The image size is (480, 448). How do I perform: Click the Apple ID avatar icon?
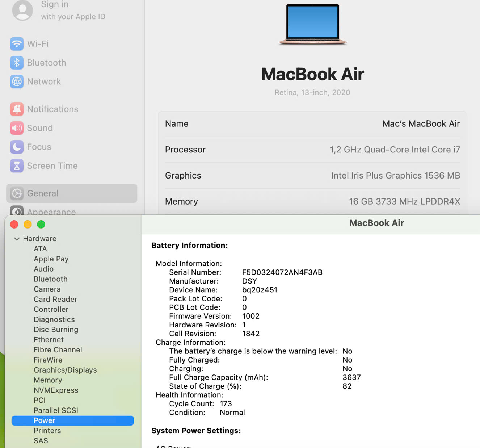[22, 10]
